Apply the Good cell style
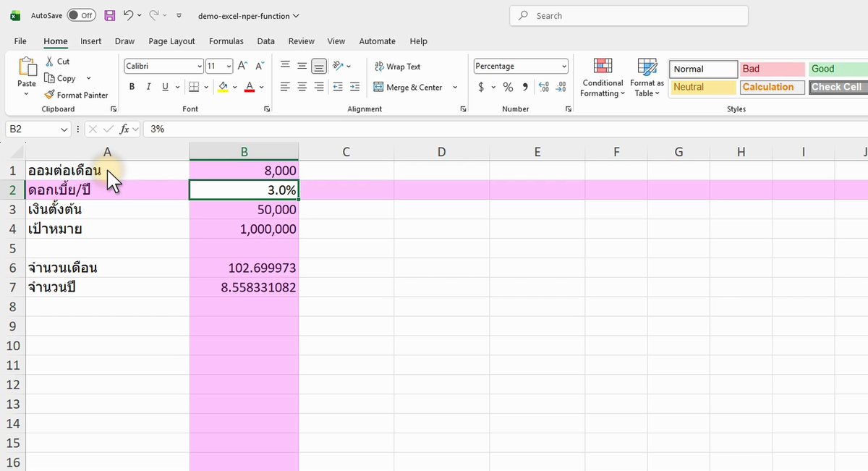 pyautogui.click(x=838, y=69)
